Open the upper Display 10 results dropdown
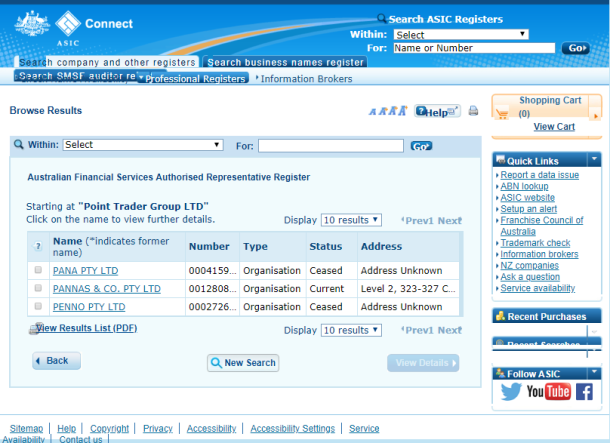 351,220
